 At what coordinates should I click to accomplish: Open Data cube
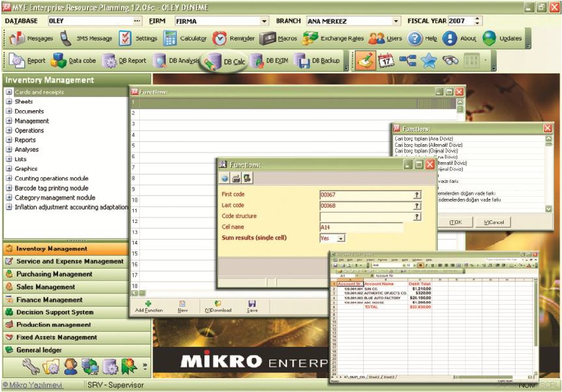(x=73, y=60)
